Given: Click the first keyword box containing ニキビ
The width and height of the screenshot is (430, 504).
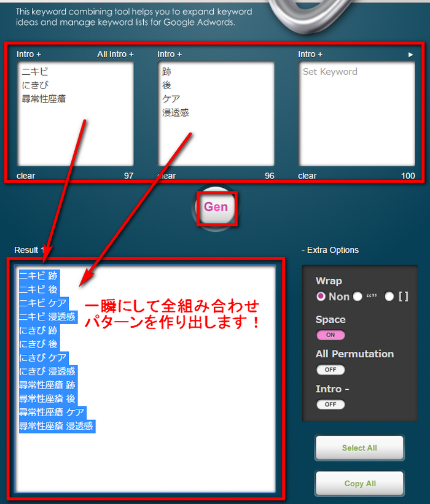Looking at the screenshot, I should click(x=76, y=114).
